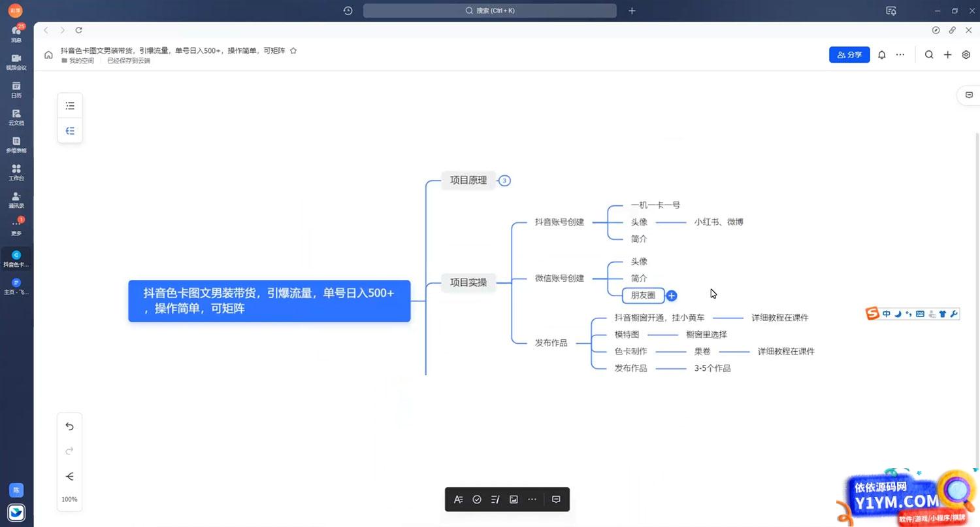Click the magnifier search icon in the document header
Viewport: 980px width, 527px height.
click(x=928, y=55)
